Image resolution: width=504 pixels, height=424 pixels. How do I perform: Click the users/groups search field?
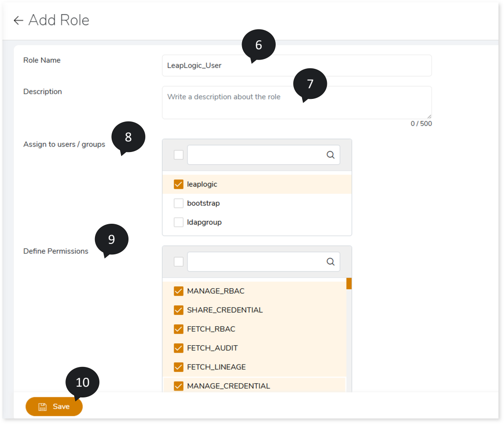click(x=263, y=155)
